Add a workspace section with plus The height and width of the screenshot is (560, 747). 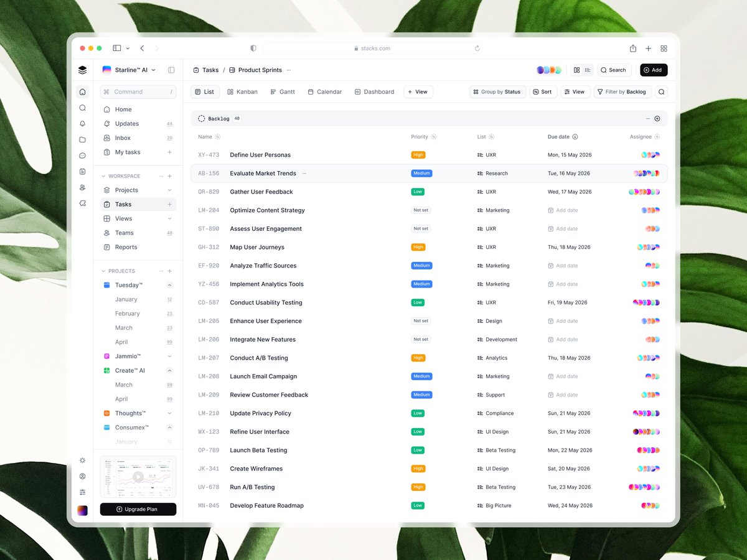click(x=170, y=176)
